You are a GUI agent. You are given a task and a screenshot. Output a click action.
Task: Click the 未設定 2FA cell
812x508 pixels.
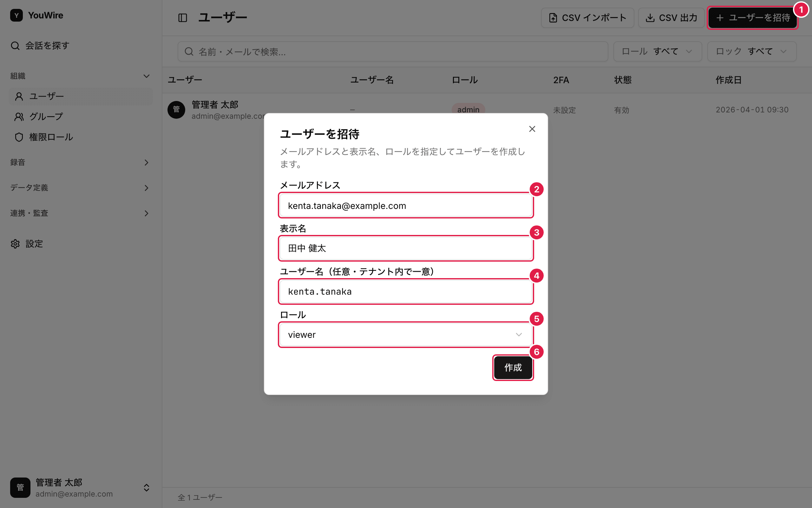[x=564, y=110]
